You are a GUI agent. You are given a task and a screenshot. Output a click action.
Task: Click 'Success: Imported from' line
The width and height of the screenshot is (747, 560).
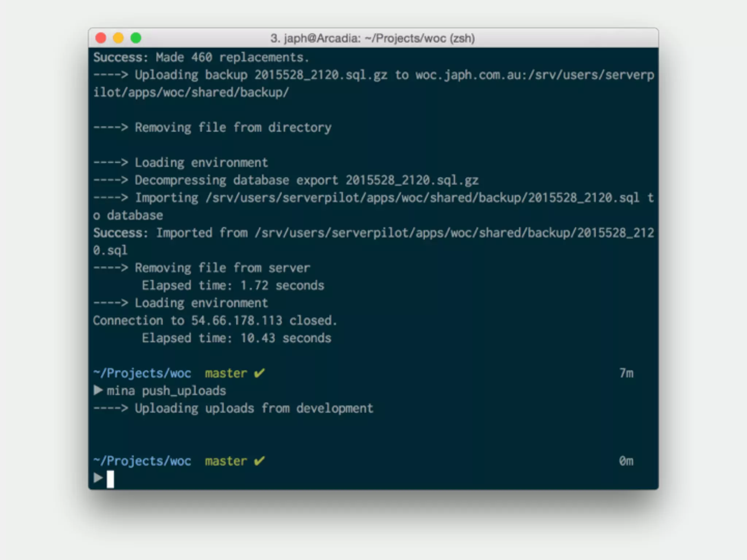pos(374,233)
